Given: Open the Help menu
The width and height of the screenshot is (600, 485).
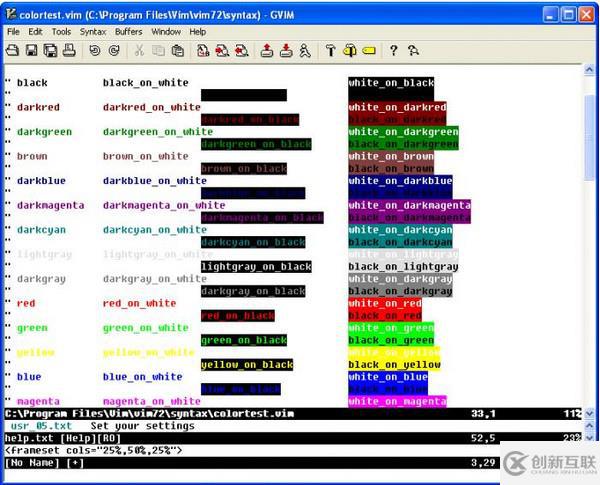Looking at the screenshot, I should click(x=197, y=32).
